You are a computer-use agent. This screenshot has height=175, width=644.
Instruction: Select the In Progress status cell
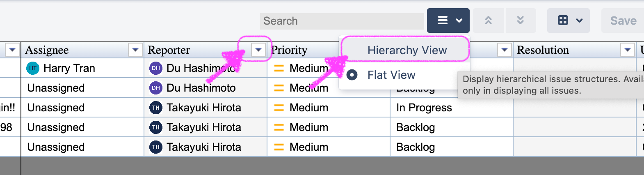pyautogui.click(x=452, y=108)
